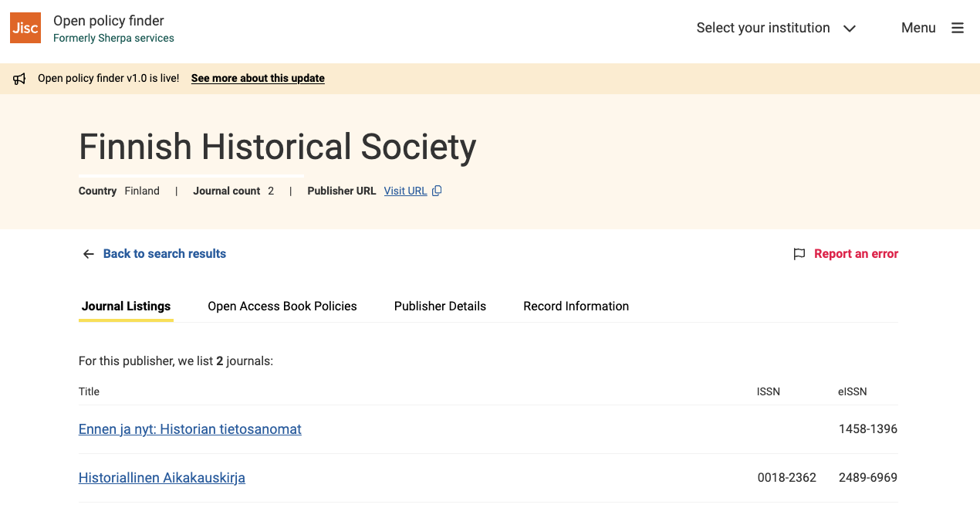Open the Menu button
The height and width of the screenshot is (525, 980).
tap(933, 28)
